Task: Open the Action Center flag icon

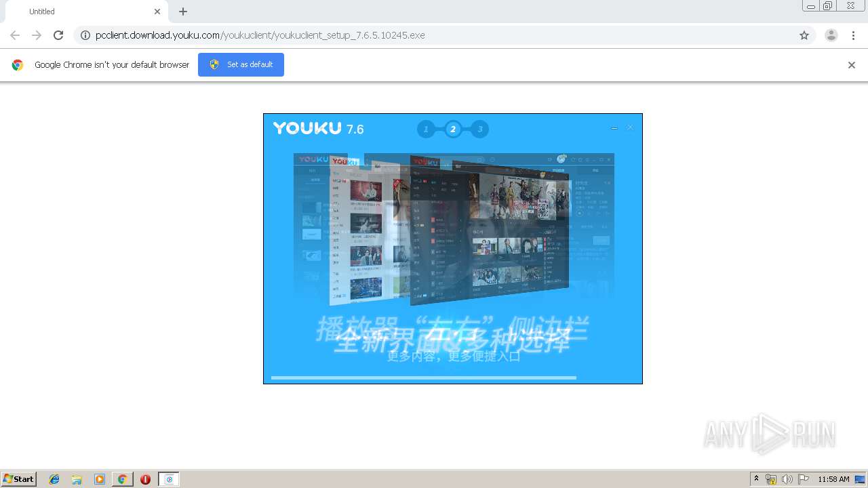Action: pyautogui.click(x=804, y=479)
